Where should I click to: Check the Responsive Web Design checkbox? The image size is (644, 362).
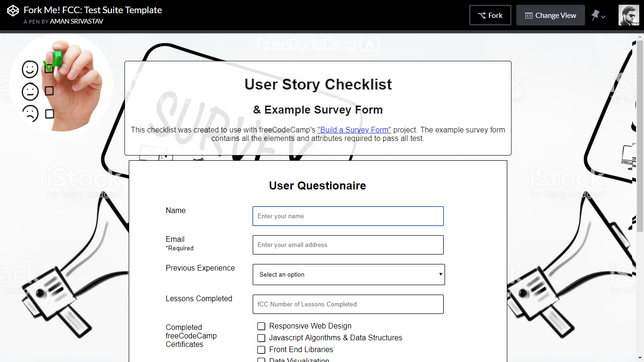(x=261, y=326)
